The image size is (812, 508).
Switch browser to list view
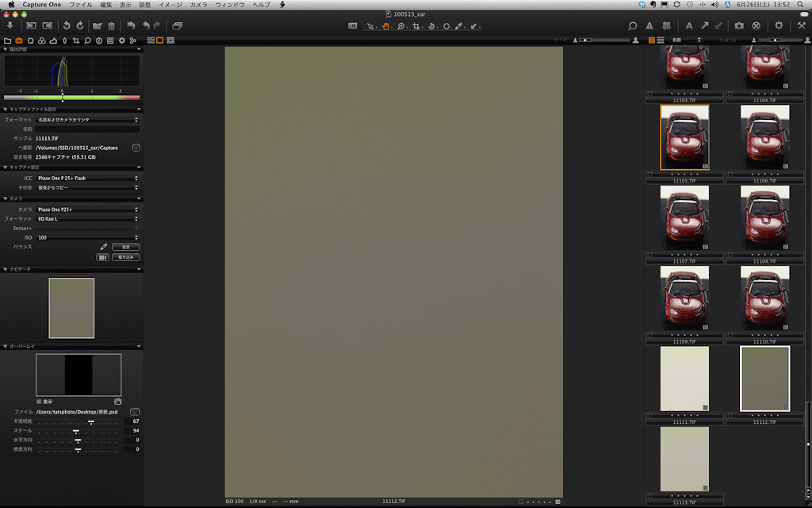tap(661, 40)
